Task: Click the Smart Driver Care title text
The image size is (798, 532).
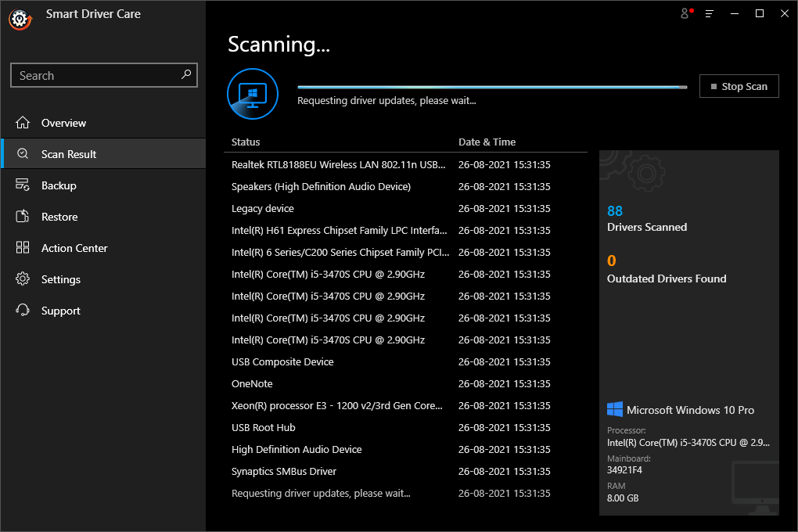Action: pos(93,14)
